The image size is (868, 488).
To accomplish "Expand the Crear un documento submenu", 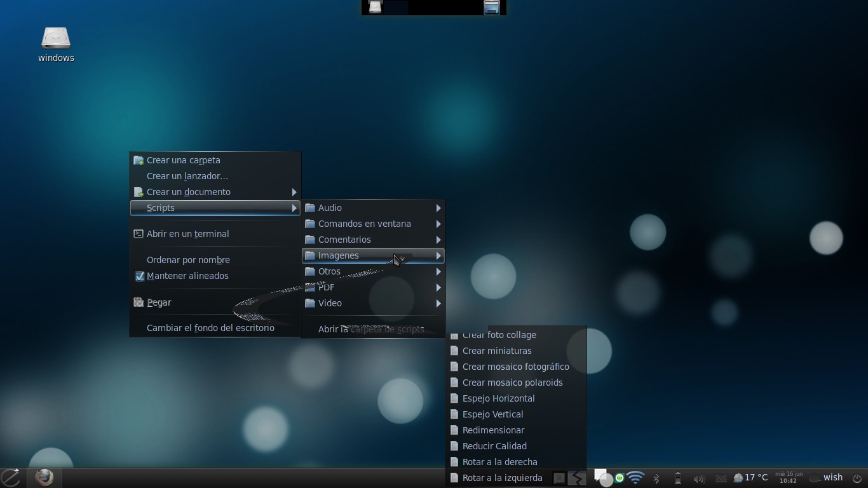I will pyautogui.click(x=215, y=192).
